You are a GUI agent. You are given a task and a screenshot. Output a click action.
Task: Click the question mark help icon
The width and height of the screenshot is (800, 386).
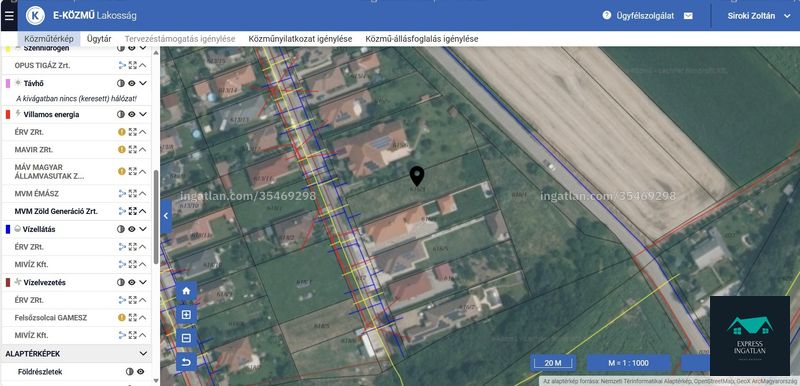coord(607,15)
